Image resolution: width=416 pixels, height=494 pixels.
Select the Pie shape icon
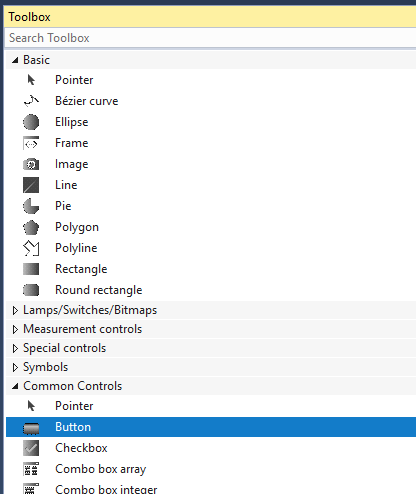(31, 206)
